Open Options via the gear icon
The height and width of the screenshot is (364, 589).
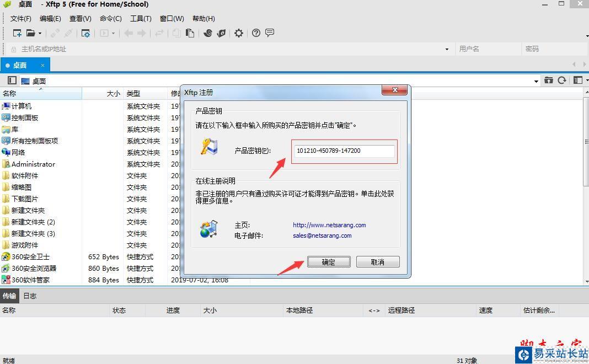239,33
